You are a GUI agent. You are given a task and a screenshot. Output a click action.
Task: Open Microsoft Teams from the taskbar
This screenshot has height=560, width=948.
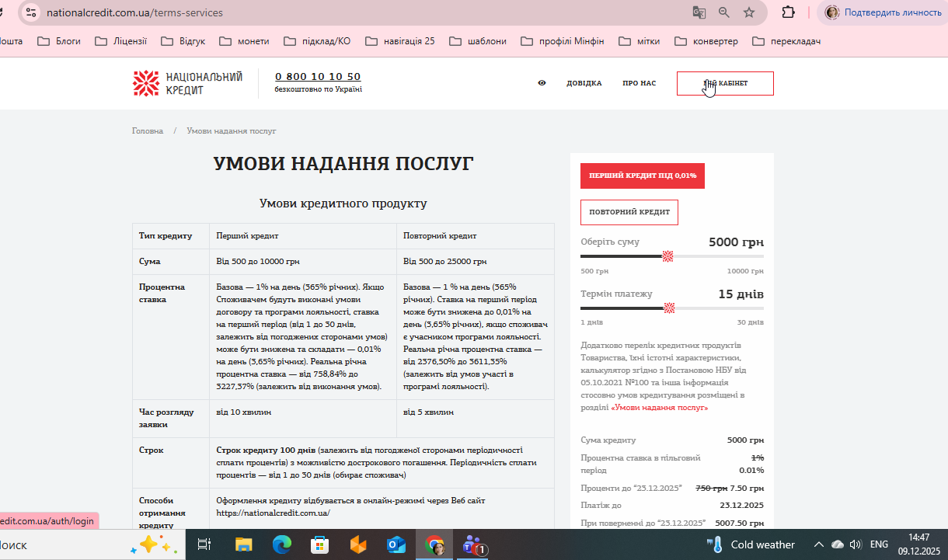(473, 545)
